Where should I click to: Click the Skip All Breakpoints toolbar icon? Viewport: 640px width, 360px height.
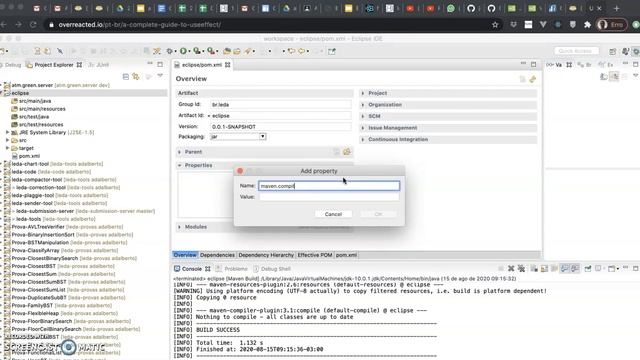coord(60,51)
